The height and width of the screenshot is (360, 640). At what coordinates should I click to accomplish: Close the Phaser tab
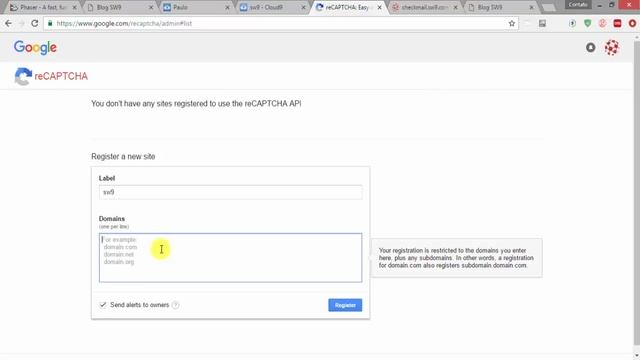click(74, 7)
